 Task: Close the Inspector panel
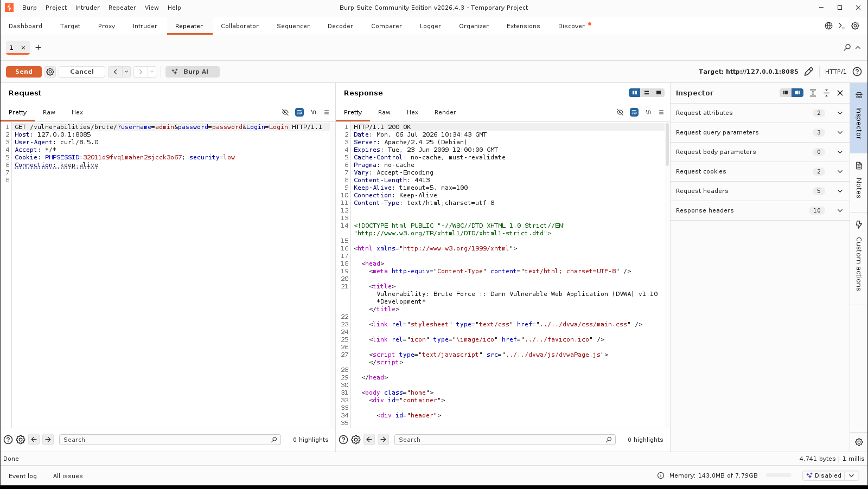click(x=840, y=93)
